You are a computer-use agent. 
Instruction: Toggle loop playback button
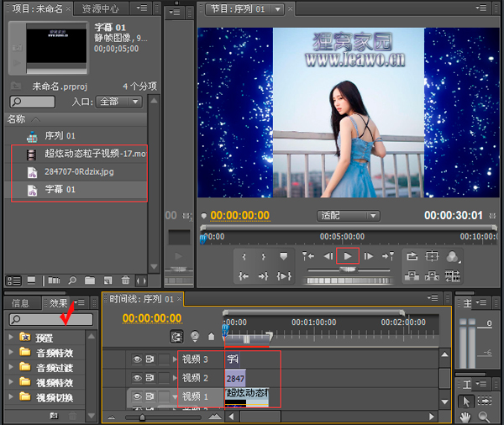tap(412, 256)
